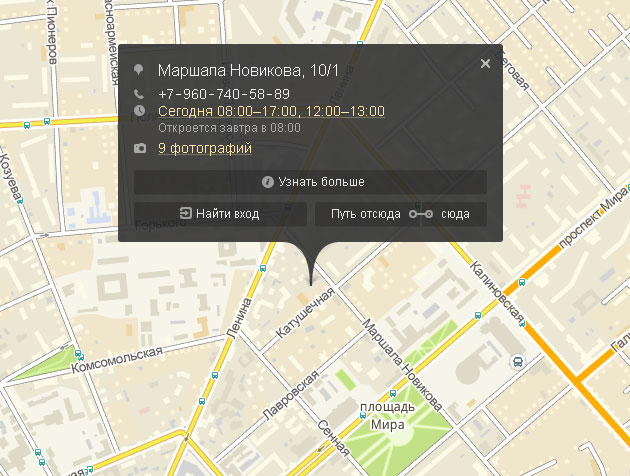Click phone number +7-960-740-58-89
Image resolution: width=630 pixels, height=476 pixels.
[x=224, y=94]
